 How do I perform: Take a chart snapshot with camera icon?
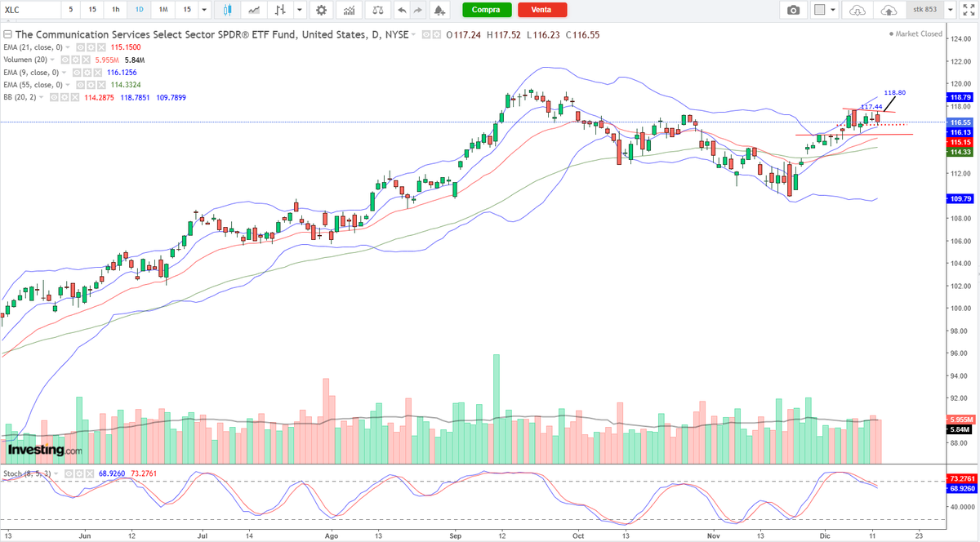pyautogui.click(x=793, y=10)
